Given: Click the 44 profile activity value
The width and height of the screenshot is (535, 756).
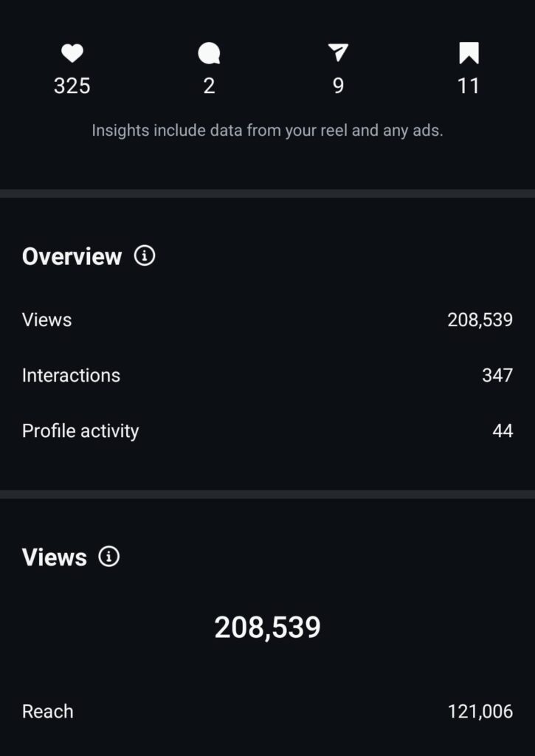Looking at the screenshot, I should point(502,431).
